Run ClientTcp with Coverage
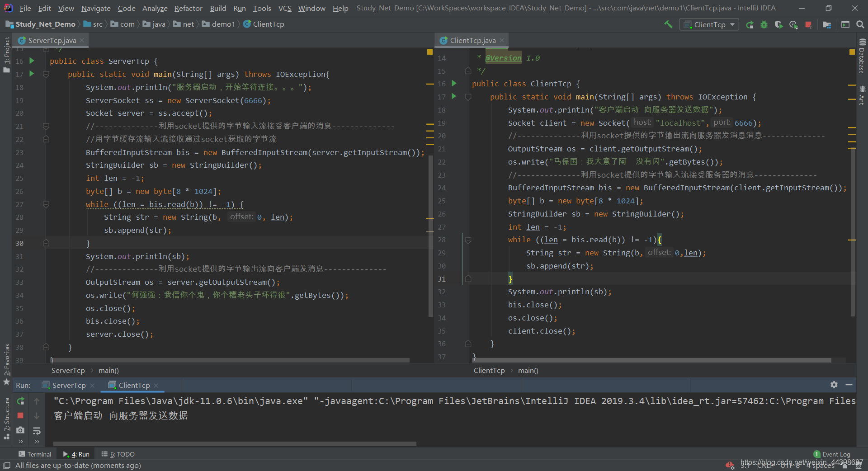 (x=778, y=24)
